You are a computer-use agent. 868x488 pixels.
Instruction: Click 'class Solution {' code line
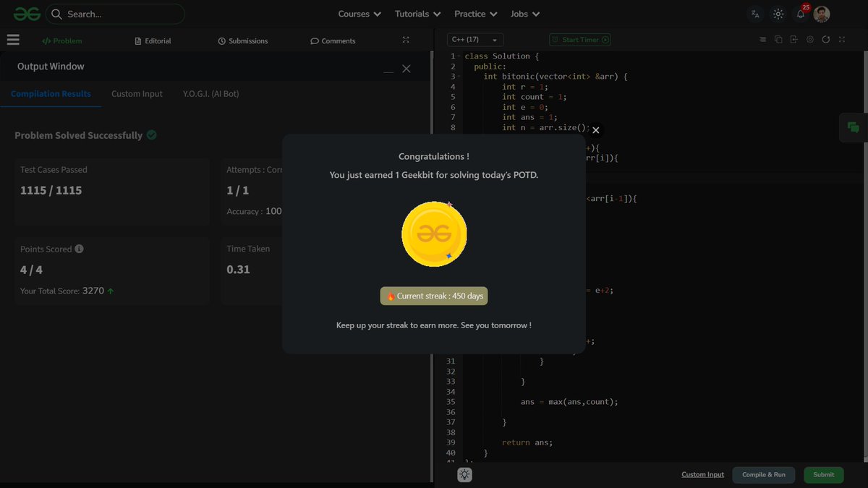tap(502, 56)
